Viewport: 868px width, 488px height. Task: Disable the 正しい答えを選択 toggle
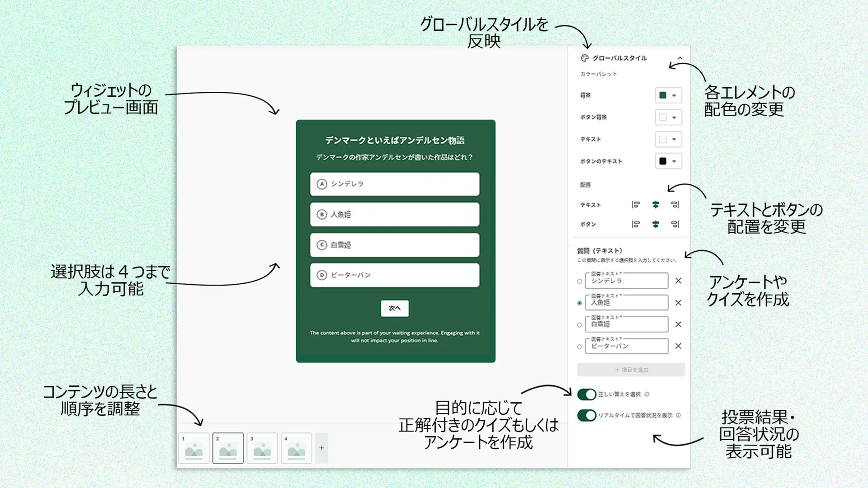[x=586, y=394]
